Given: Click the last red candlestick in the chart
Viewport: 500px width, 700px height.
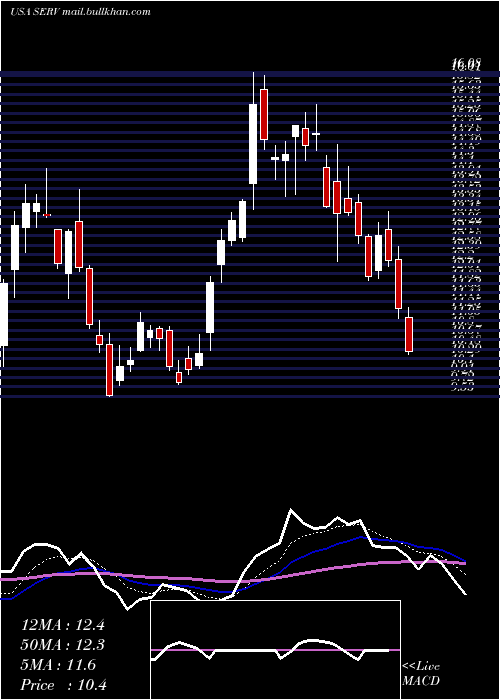Looking at the screenshot, I should [x=409, y=334].
